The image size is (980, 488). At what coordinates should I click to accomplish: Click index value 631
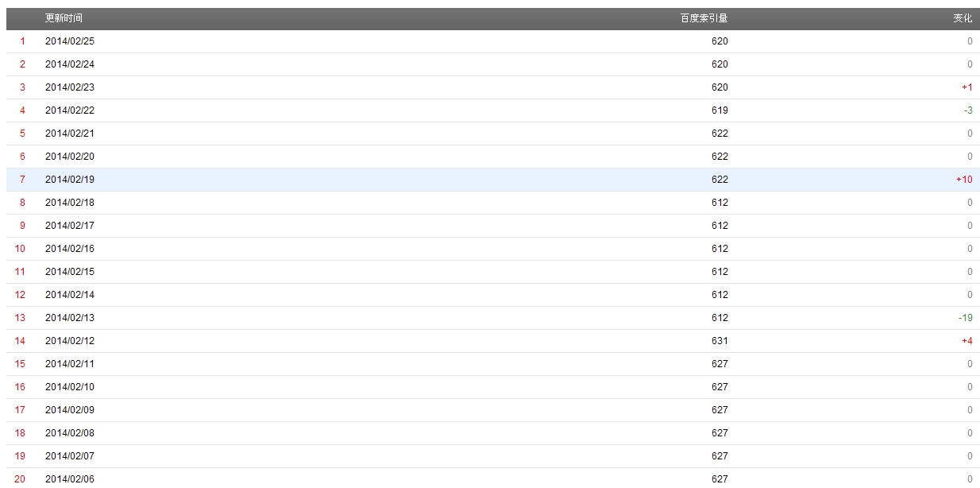pos(720,341)
